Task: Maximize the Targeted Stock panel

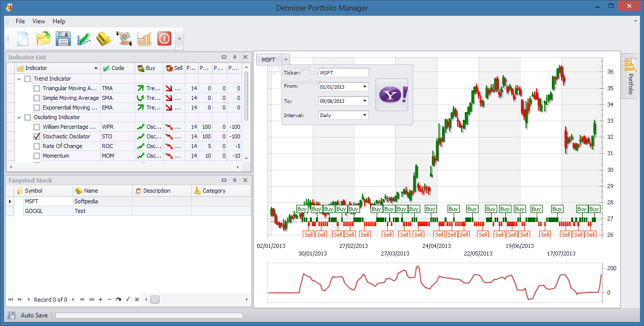Action: pyautogui.click(x=224, y=180)
